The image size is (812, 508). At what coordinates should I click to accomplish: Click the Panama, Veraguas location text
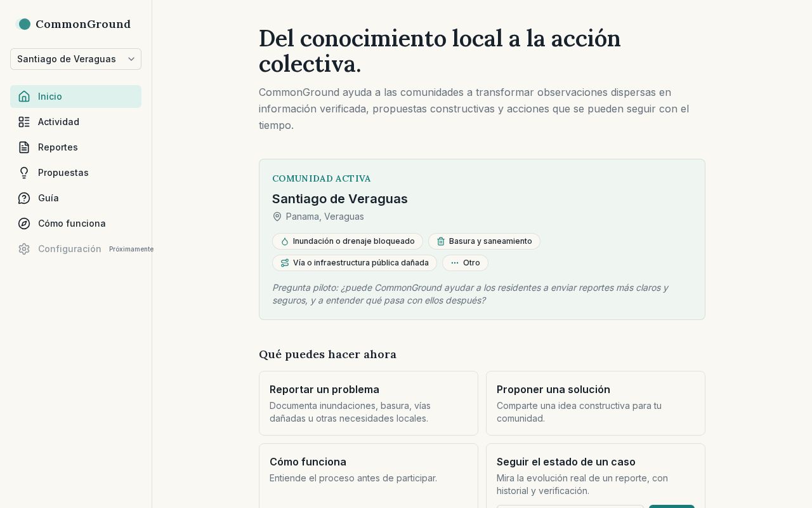pos(325,217)
